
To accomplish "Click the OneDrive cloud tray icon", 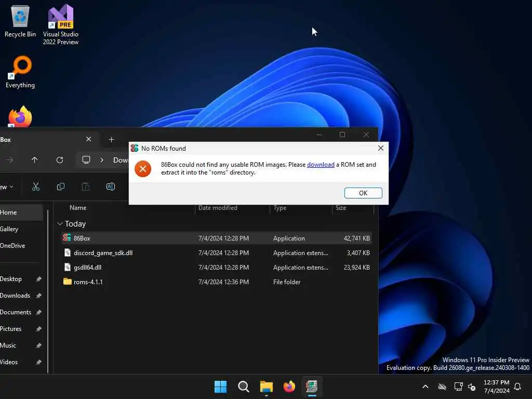I will pos(442,387).
